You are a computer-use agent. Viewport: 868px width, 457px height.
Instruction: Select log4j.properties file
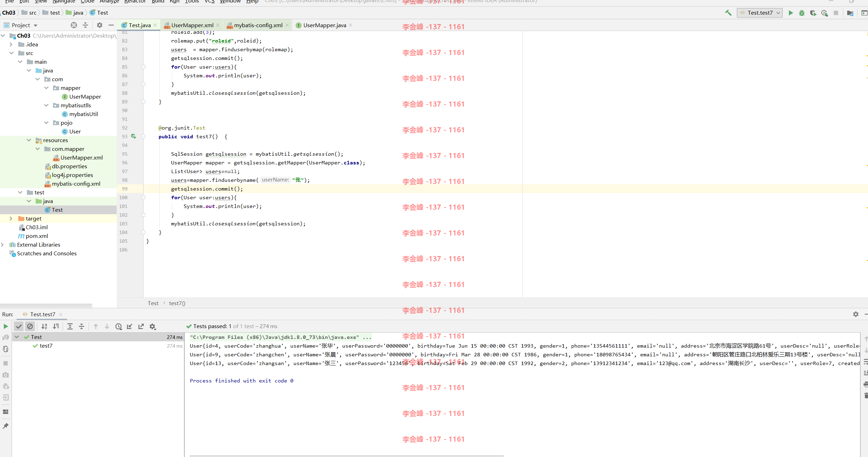point(72,175)
